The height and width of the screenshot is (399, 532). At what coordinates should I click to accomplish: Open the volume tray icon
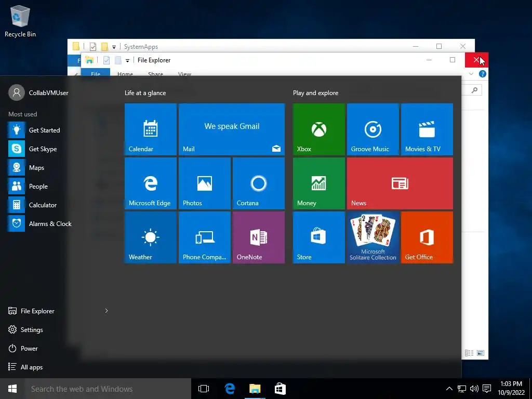[474, 389]
